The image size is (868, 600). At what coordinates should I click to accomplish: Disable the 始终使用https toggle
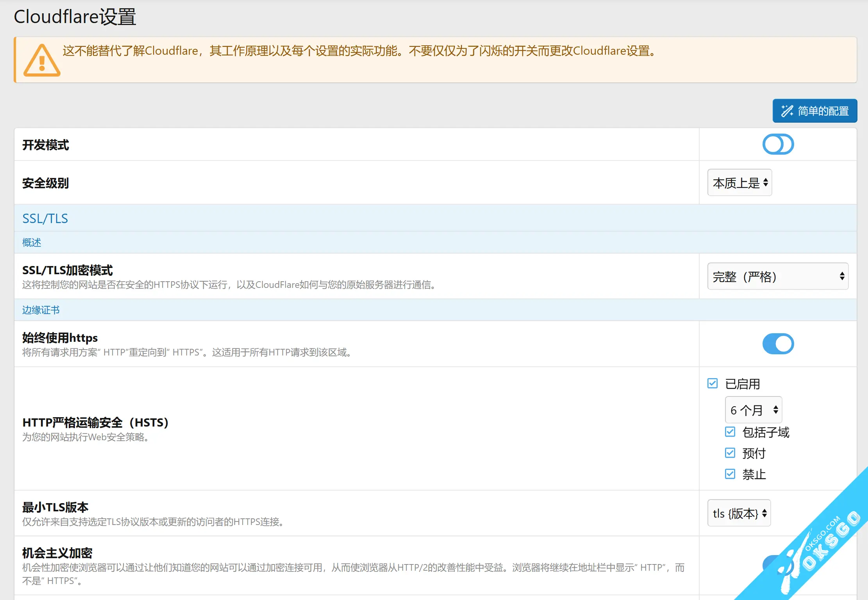(x=778, y=344)
